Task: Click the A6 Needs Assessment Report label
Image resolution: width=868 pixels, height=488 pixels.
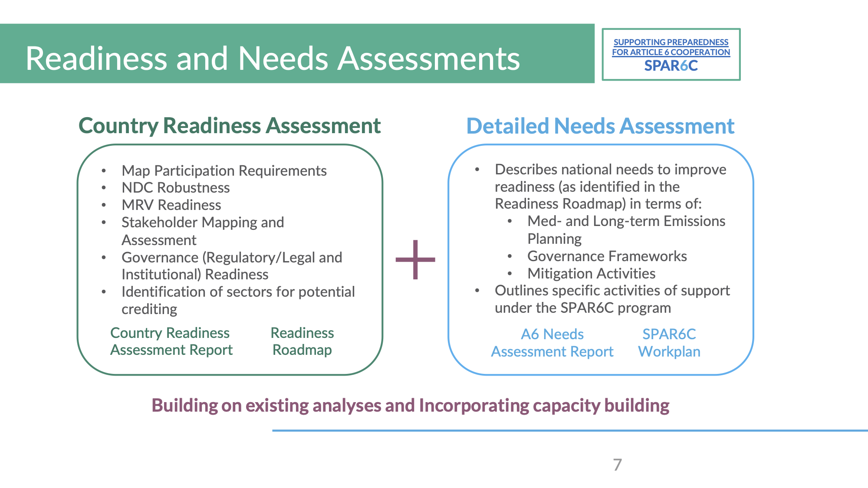Action: click(x=552, y=343)
